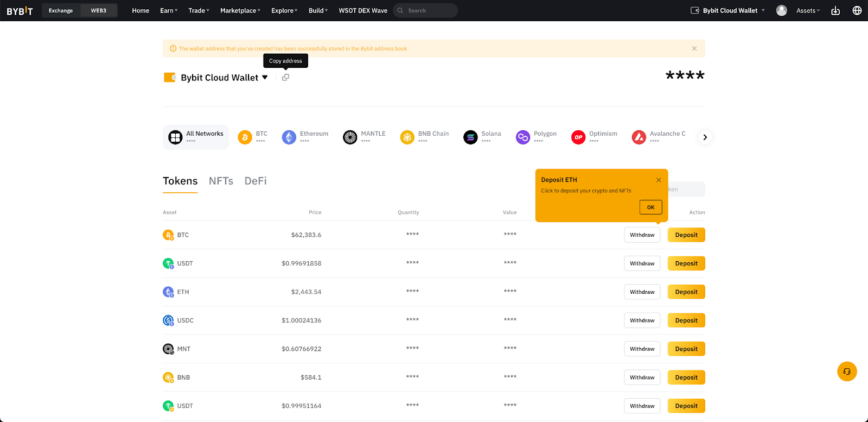Click the ETH token icon in asset list
868x422 pixels.
click(168, 292)
